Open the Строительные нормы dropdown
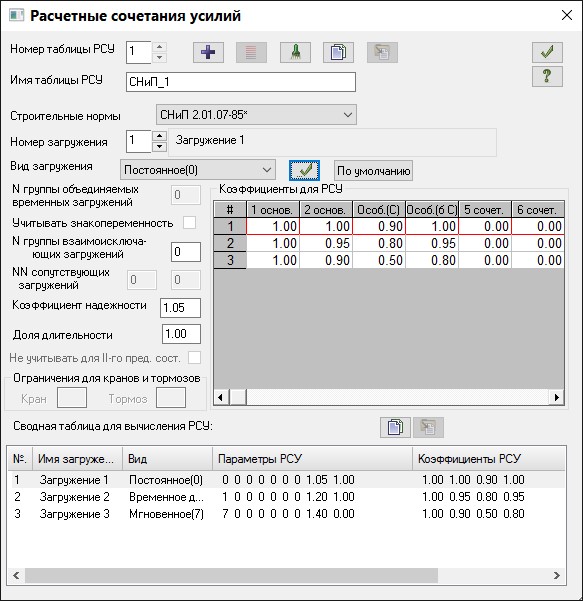Screen dimensions: 583x601 click(x=256, y=115)
